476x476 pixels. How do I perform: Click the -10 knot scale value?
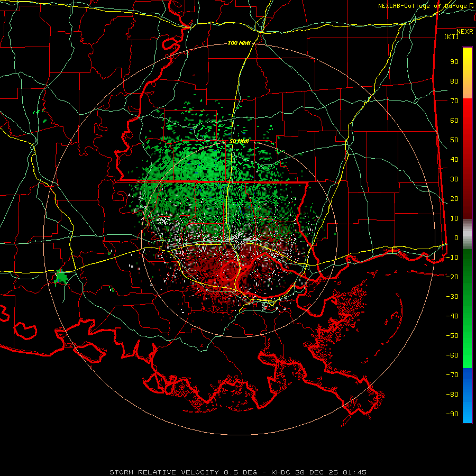[x=452, y=258]
